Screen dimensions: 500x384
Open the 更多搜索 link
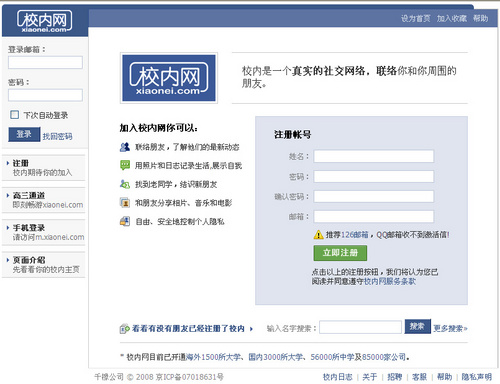pos(450,329)
